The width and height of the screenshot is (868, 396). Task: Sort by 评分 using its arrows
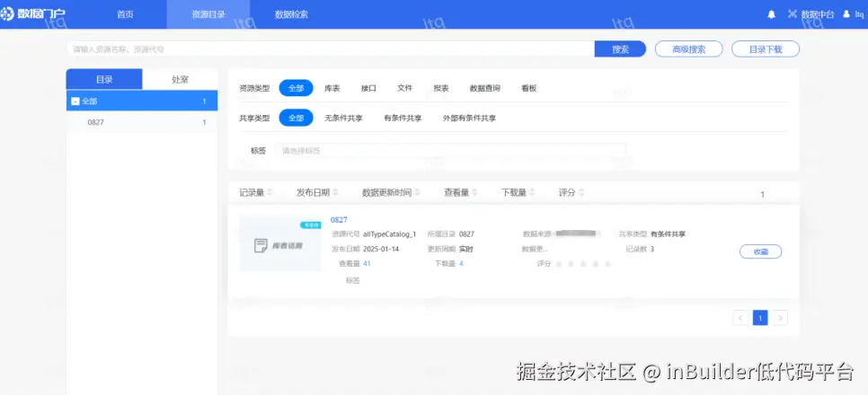pyautogui.click(x=581, y=192)
